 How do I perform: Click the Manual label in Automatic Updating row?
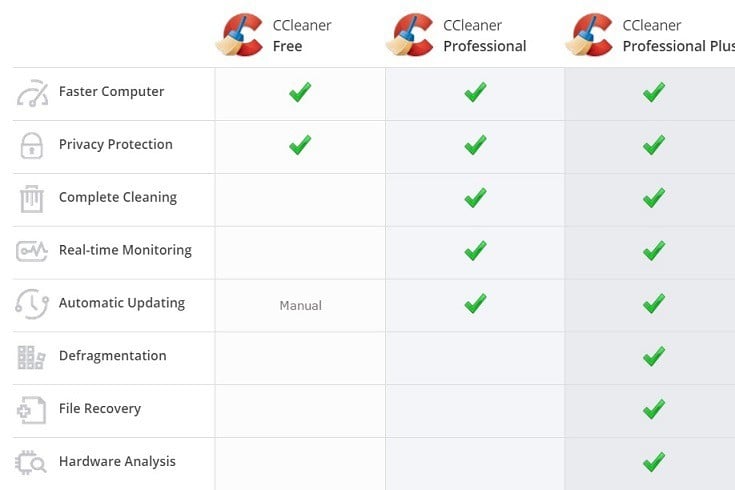click(x=300, y=306)
